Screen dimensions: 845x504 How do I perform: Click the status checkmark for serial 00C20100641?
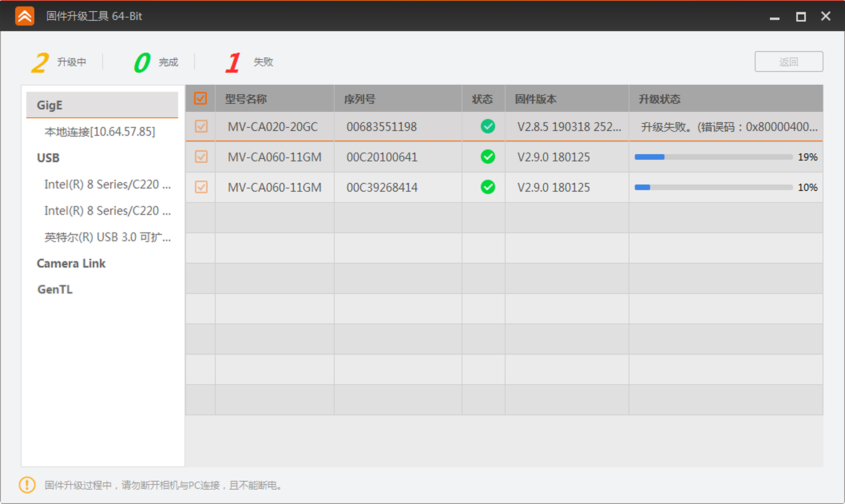pos(487,157)
